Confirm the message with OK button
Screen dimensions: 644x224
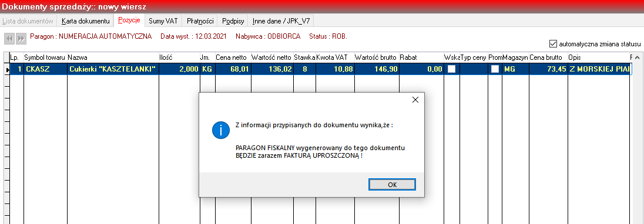(x=393, y=185)
